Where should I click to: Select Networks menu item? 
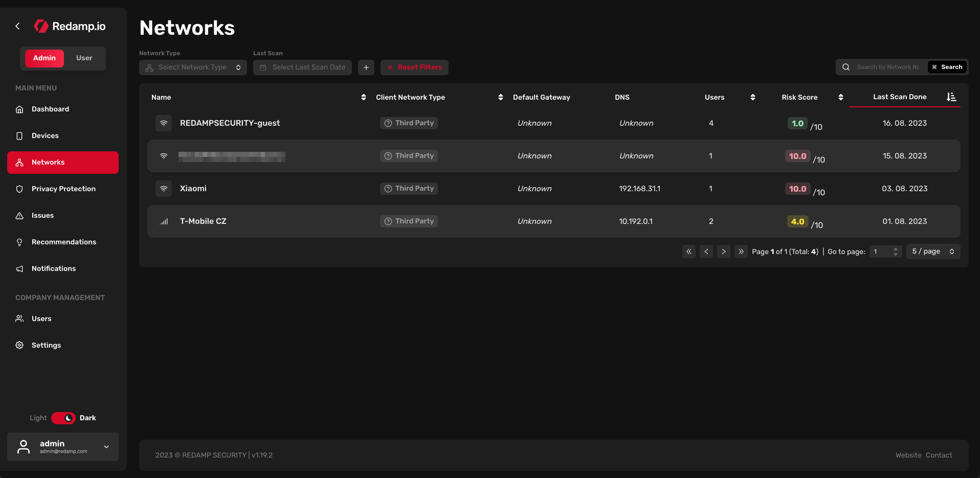coord(63,162)
